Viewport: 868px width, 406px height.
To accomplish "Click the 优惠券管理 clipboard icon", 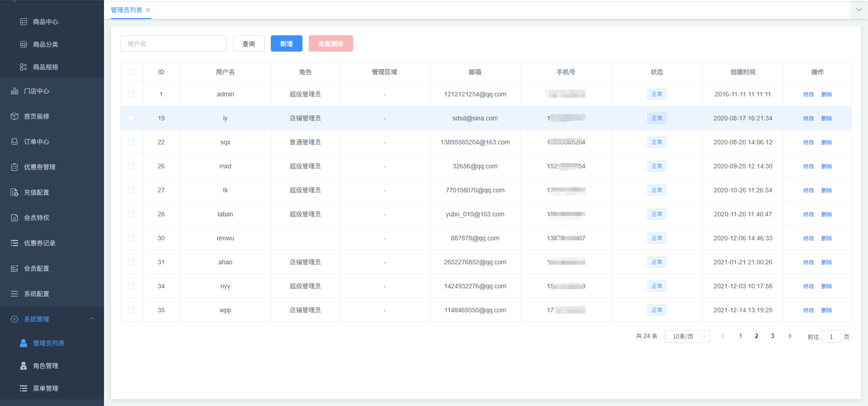I will (x=14, y=167).
